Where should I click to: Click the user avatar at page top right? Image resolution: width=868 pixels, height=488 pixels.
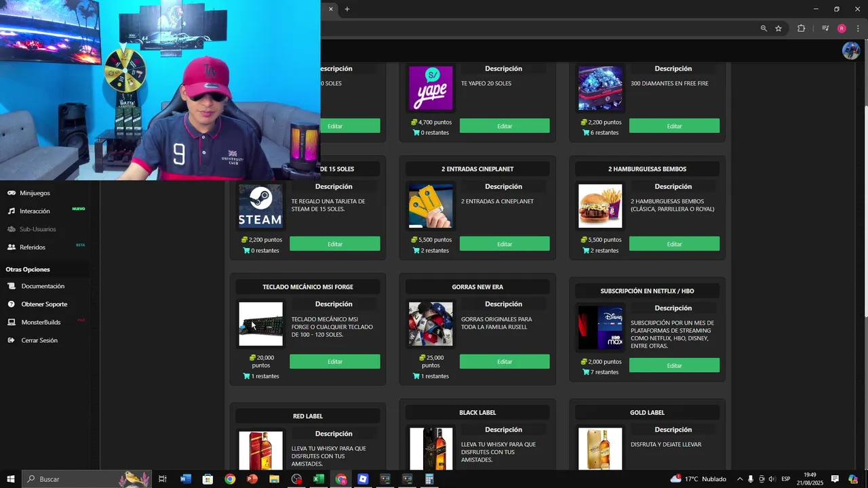point(850,51)
